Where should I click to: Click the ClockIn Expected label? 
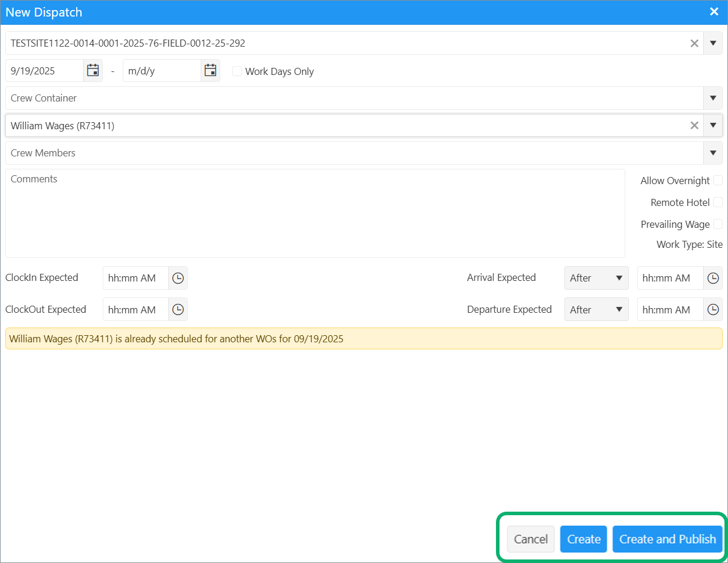coord(42,277)
